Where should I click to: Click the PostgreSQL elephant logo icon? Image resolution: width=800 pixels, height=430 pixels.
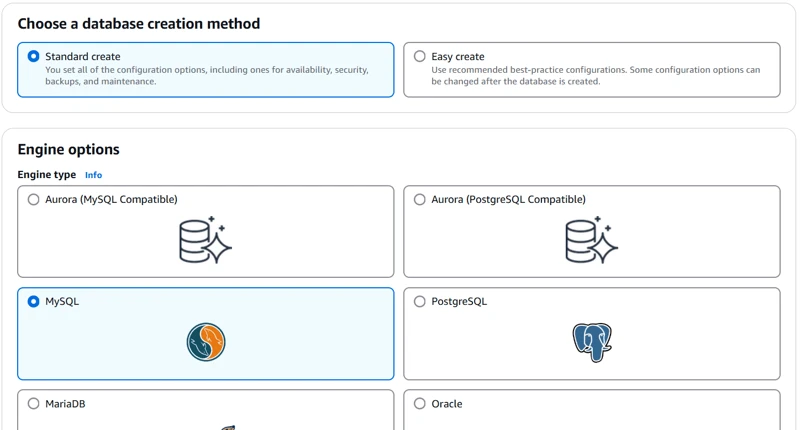[592, 342]
